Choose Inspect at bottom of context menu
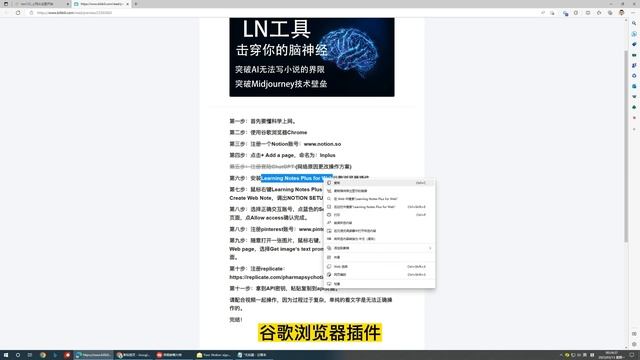 pos(380,284)
